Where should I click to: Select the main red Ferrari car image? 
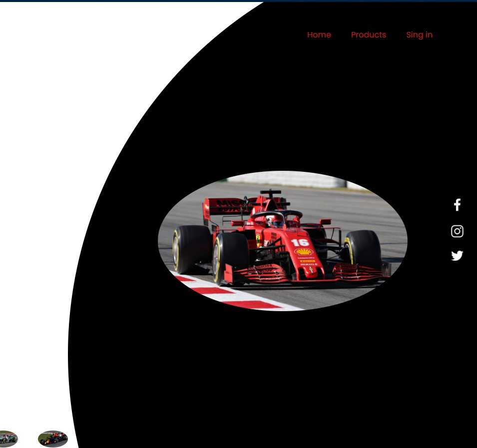coord(283,241)
